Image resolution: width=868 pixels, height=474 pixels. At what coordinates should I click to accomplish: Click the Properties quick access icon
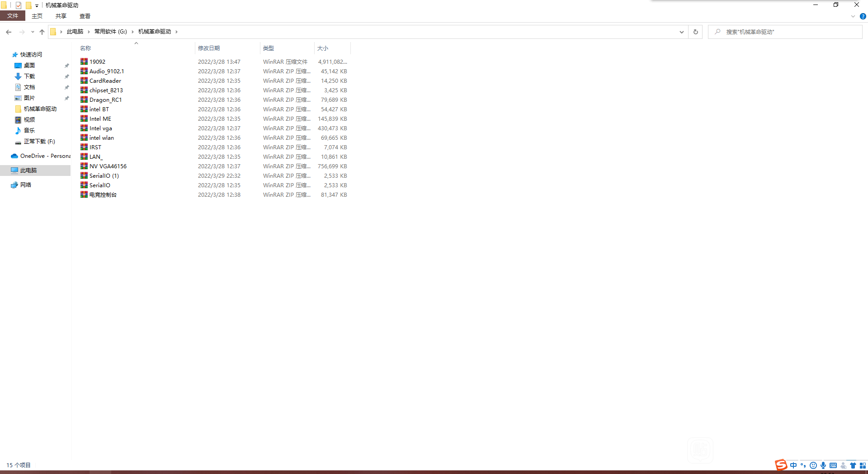19,5
